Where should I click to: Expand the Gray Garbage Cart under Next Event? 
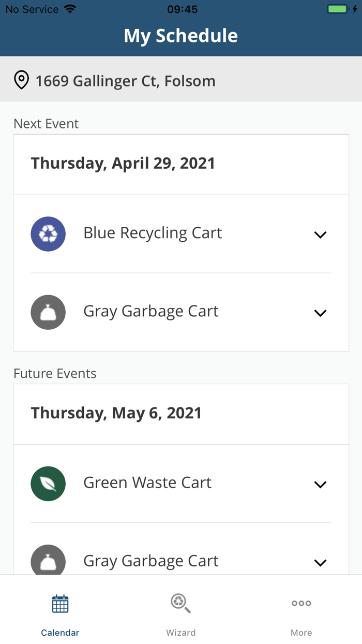pyautogui.click(x=320, y=312)
